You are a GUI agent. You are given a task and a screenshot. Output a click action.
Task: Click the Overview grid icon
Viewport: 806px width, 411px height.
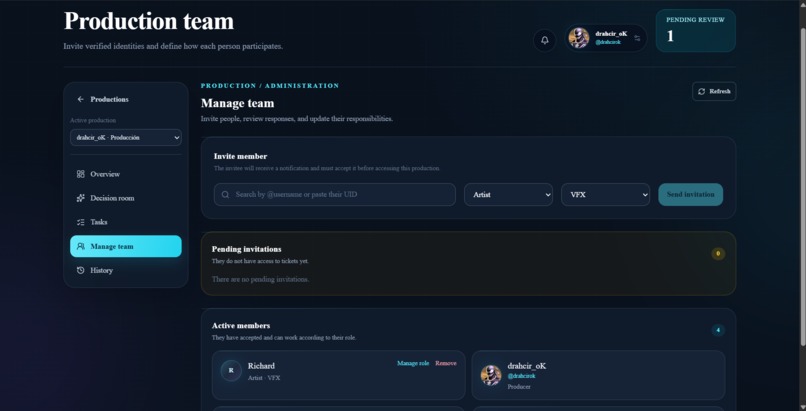(x=80, y=174)
